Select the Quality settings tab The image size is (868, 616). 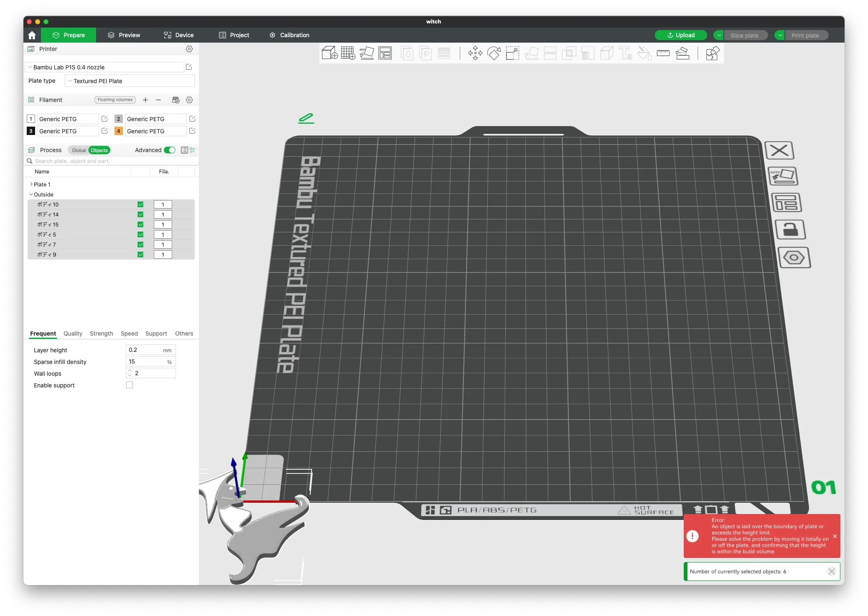(73, 333)
